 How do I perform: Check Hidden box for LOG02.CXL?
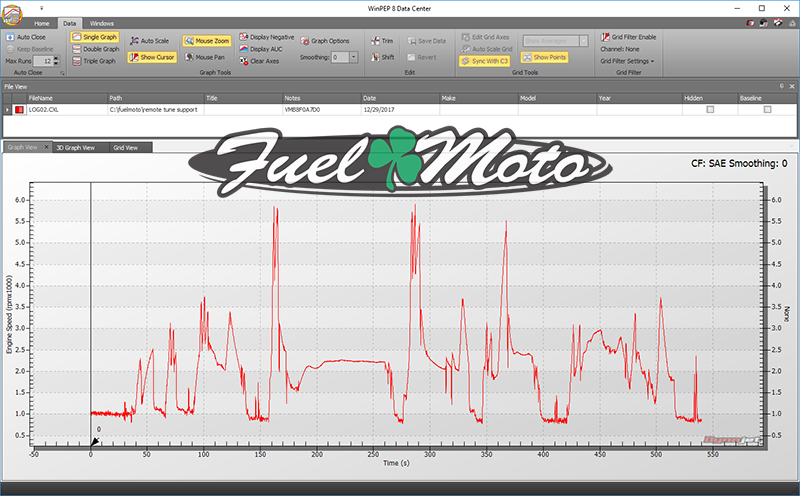[x=710, y=109]
